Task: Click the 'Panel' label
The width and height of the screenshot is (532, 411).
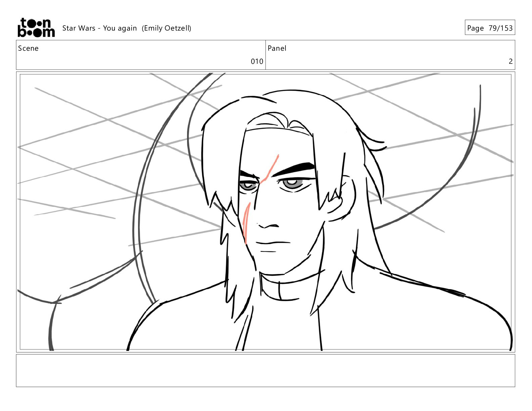Action: pos(277,48)
